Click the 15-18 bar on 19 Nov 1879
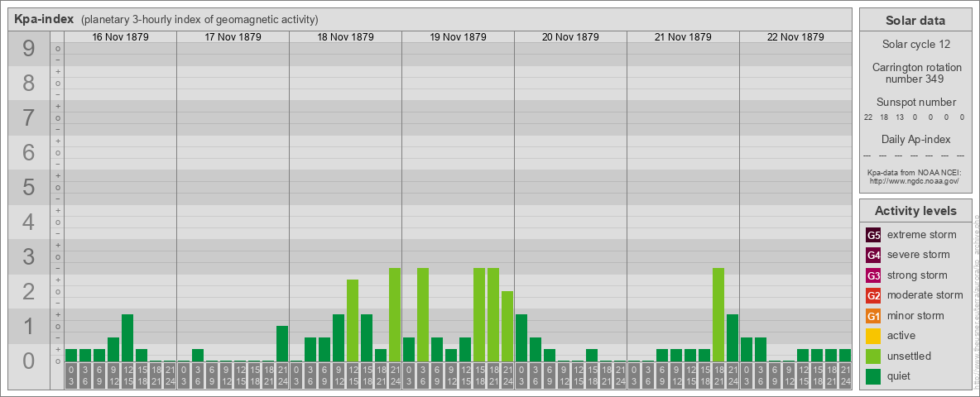 point(478,314)
